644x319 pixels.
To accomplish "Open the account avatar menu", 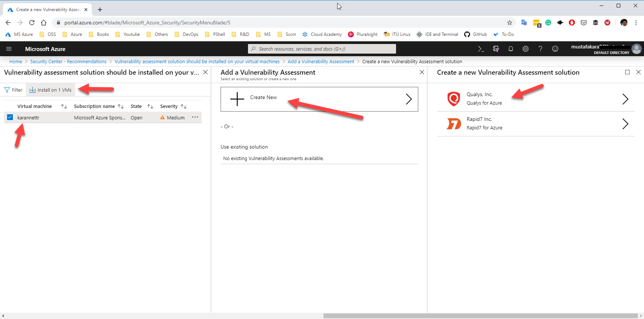I will click(637, 49).
